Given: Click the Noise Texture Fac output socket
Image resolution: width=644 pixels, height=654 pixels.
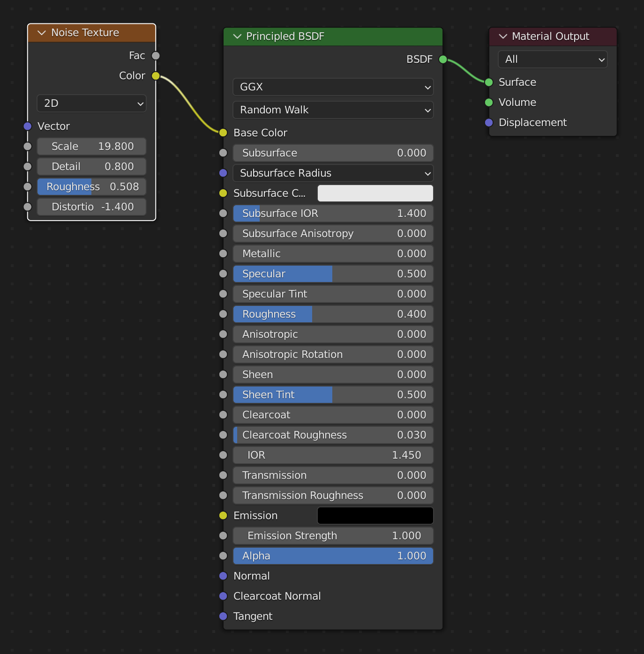Looking at the screenshot, I should 156,56.
